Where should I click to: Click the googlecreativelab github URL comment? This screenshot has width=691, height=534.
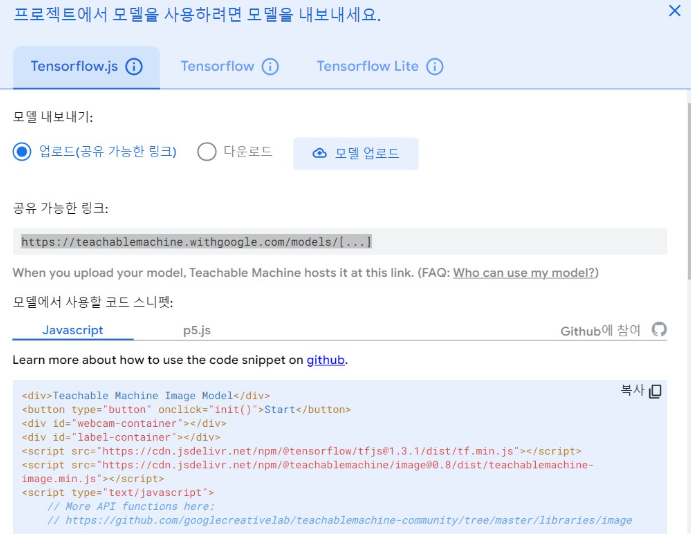[339, 520]
